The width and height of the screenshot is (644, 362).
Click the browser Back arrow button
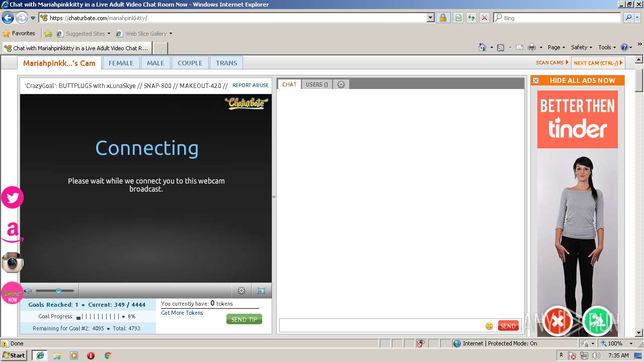[8, 18]
